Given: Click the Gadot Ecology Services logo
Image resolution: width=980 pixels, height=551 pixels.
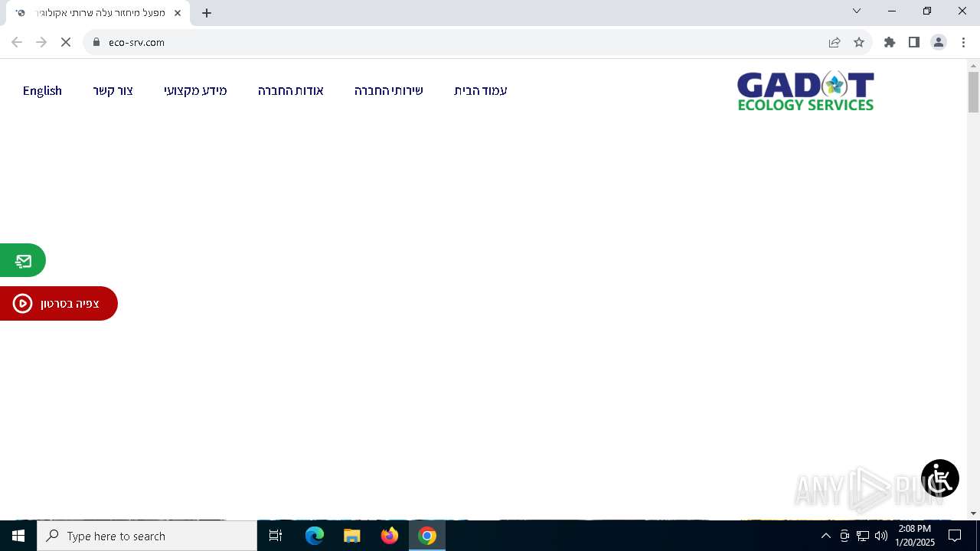Looking at the screenshot, I should click(805, 91).
